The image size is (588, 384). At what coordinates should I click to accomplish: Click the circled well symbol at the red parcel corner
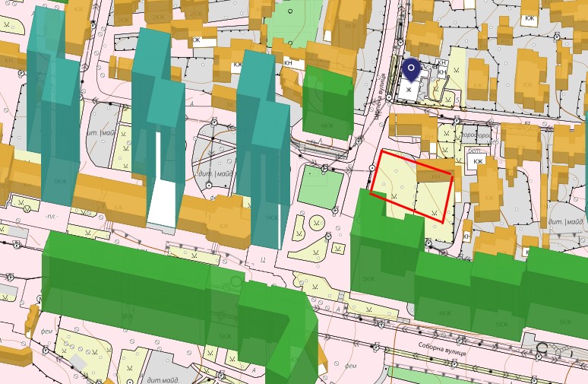click(x=372, y=168)
